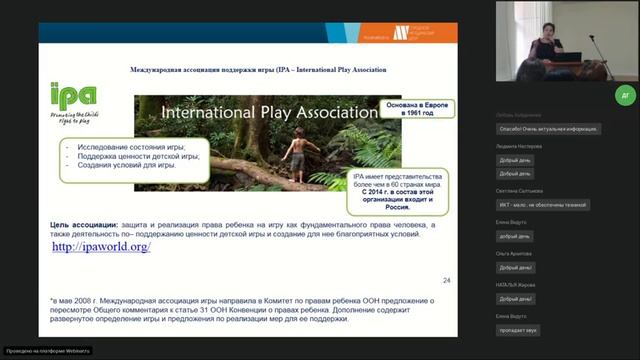This screenshot has width=640, height=360.
Task: Click chat message 'ИКТ - мало, не обеспечены техникой'
Action: 543,205
